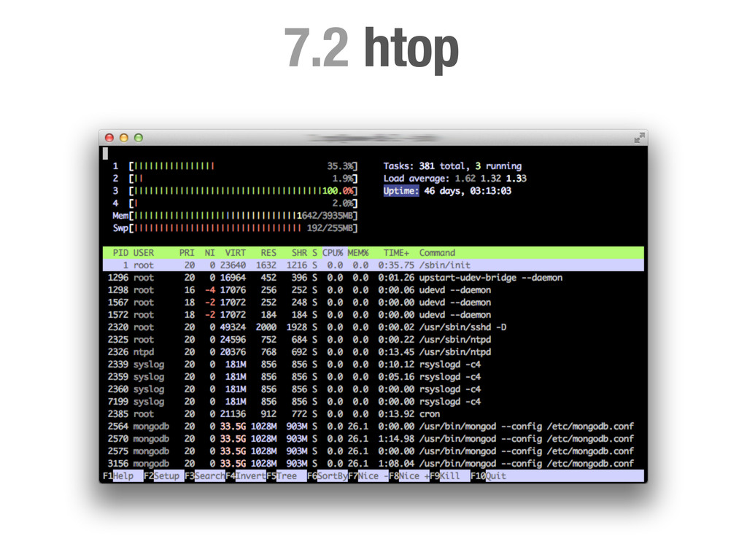Image resolution: width=747 pixels, height=560 pixels.
Task: Sort by the PID column header
Action: (x=120, y=253)
